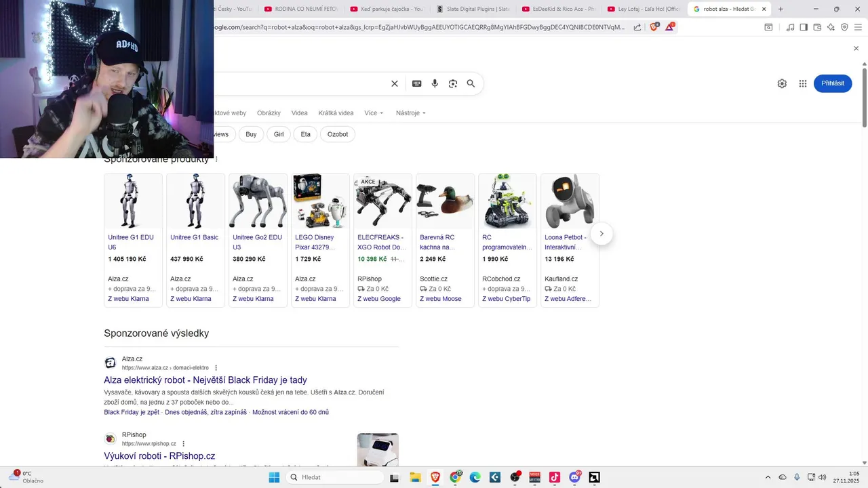The width and height of the screenshot is (868, 488).
Task: Share this page from address bar
Action: click(637, 27)
